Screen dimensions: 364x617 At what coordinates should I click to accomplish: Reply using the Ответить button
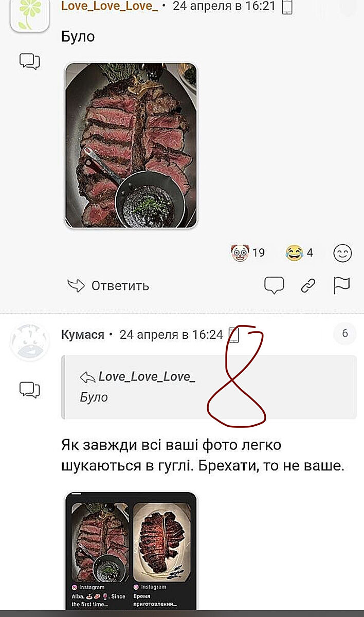tap(108, 285)
